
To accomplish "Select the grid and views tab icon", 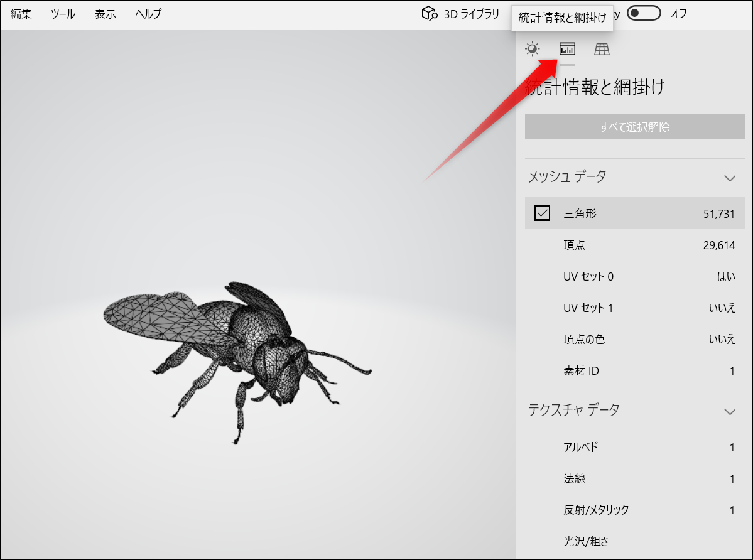I will [x=602, y=49].
